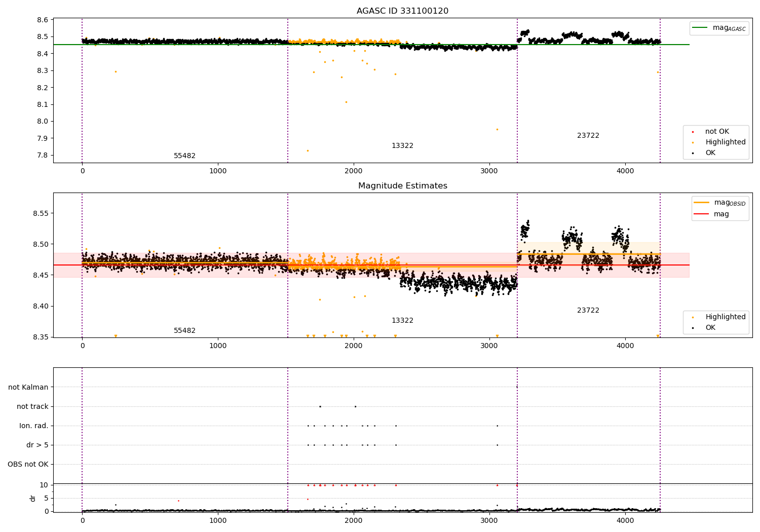Select the red 'mag' legend entry
Image resolution: width=760 pixels, height=532 pixels.
tap(711, 214)
